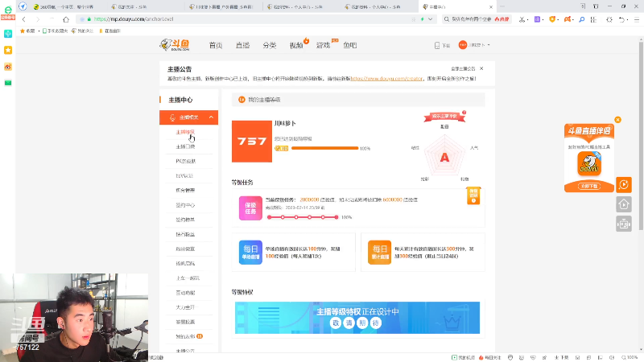
Task: Open 首页 in Douyu navigation
Action: point(216,45)
